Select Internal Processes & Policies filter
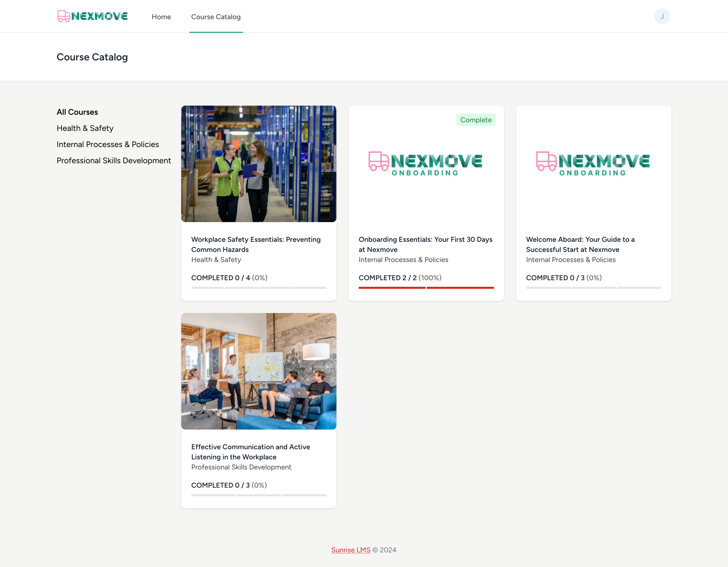Screen dimensions: 728x567 pyautogui.click(x=107, y=144)
